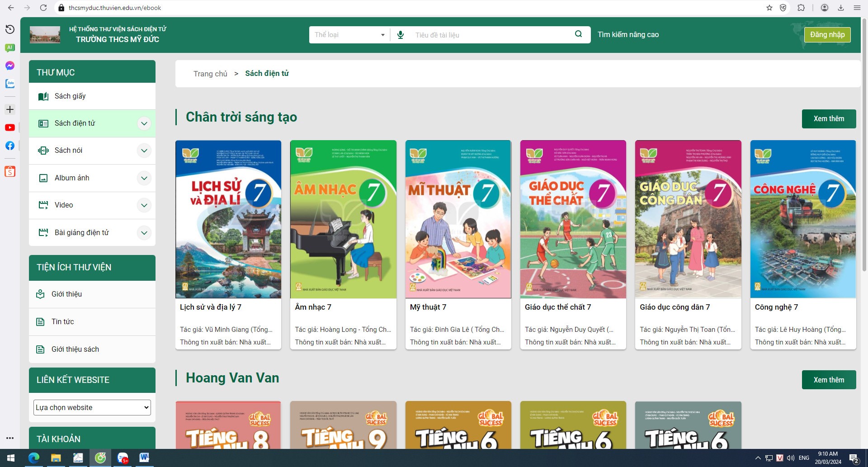868x467 pixels.
Task: Open Messenger from the browser sidebar
Action: [10, 66]
